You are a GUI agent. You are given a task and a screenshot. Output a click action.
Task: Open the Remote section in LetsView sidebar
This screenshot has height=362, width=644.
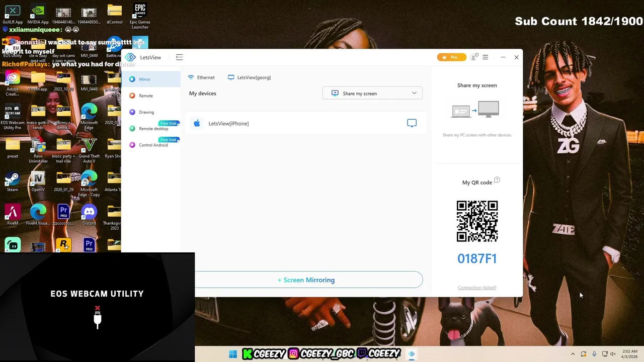150,96
